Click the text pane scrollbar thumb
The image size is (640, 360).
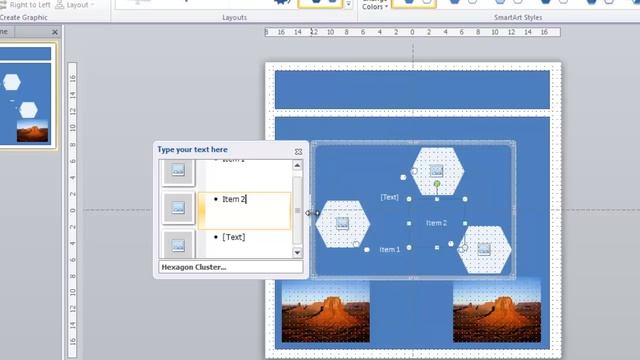coord(297,211)
